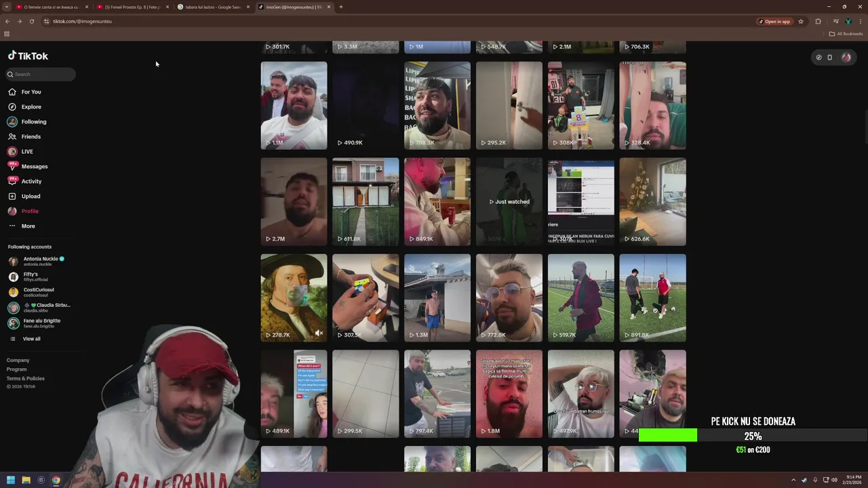Close the 'tabara lui lazloo' Google tab
This screenshot has width=868, height=488.
(248, 7)
